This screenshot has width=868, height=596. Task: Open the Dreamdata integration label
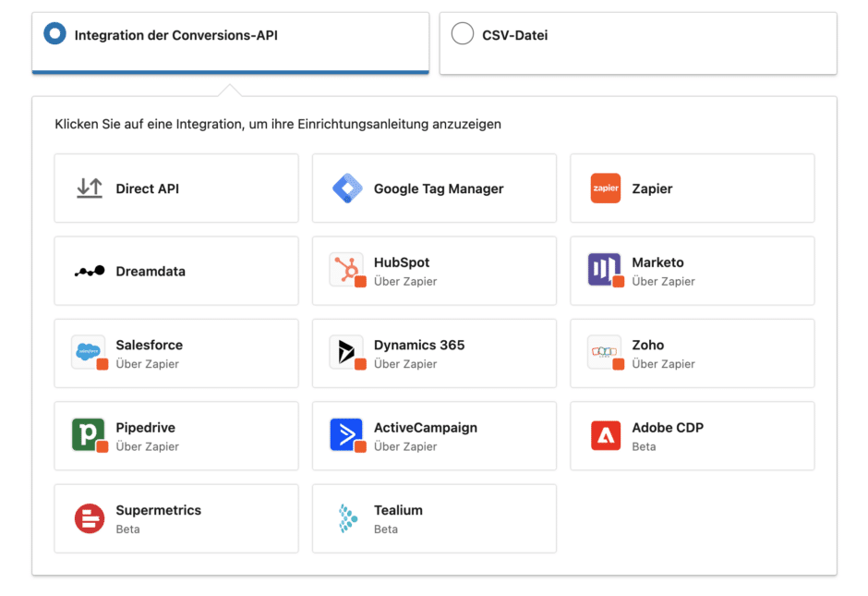pyautogui.click(x=151, y=272)
